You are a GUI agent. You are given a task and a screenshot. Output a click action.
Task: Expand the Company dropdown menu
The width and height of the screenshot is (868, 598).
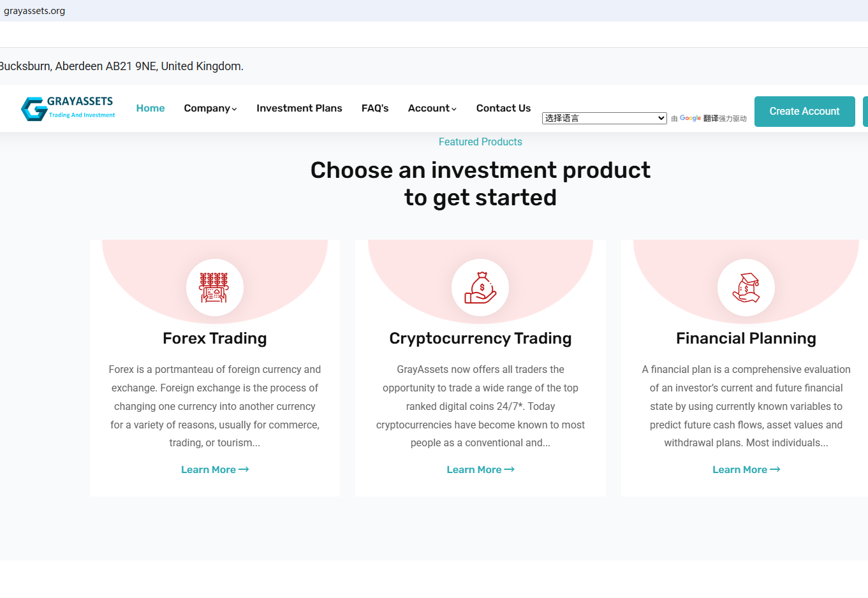(x=210, y=108)
